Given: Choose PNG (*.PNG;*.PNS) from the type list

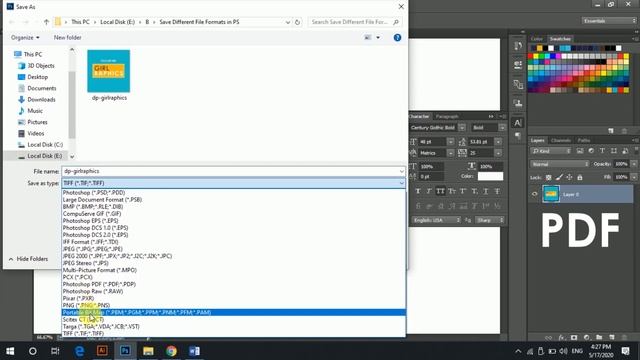Looking at the screenshot, I should click(x=234, y=305).
